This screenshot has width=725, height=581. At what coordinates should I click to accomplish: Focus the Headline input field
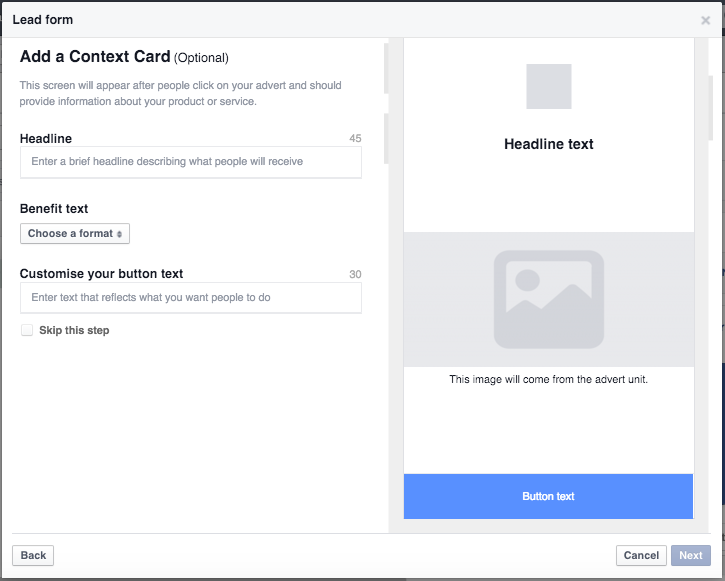tap(190, 162)
